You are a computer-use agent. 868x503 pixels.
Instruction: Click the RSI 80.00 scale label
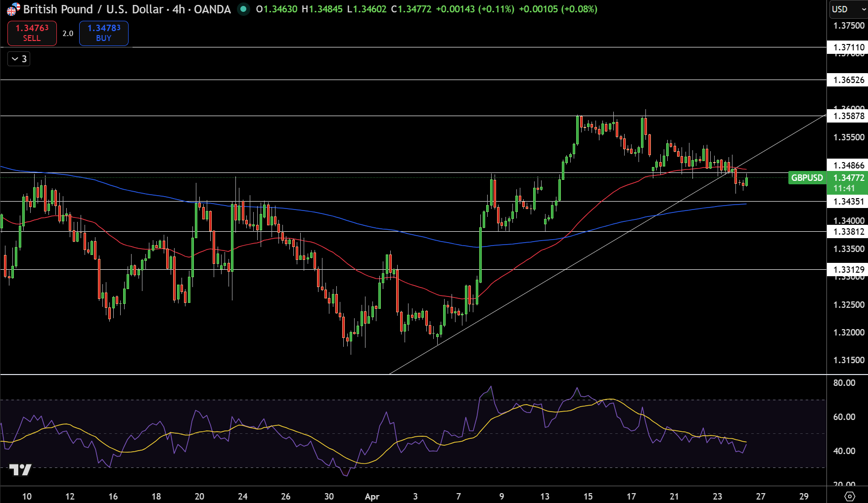pyautogui.click(x=844, y=383)
